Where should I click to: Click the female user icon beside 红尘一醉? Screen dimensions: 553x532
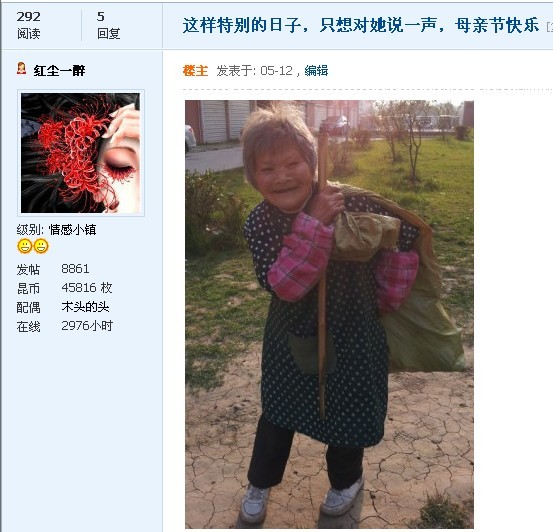click(x=21, y=68)
